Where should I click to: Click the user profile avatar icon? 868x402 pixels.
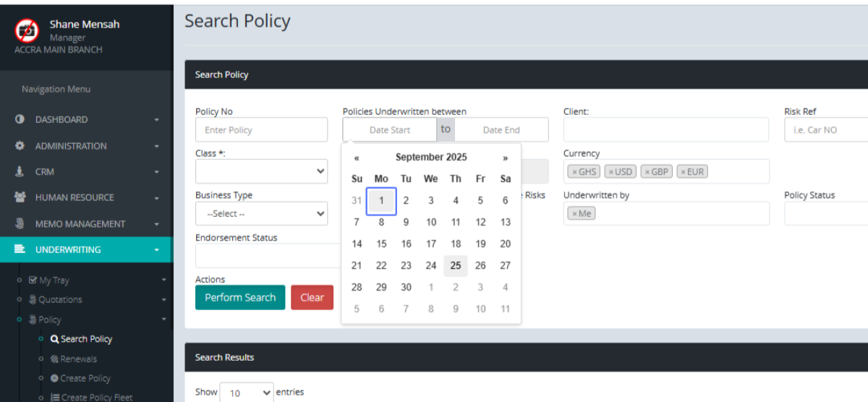coord(27,30)
